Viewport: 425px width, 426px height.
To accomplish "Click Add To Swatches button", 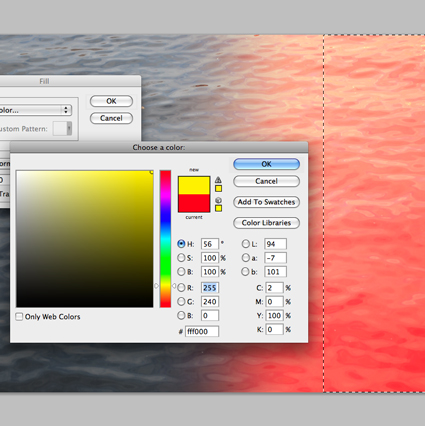I will tap(266, 202).
